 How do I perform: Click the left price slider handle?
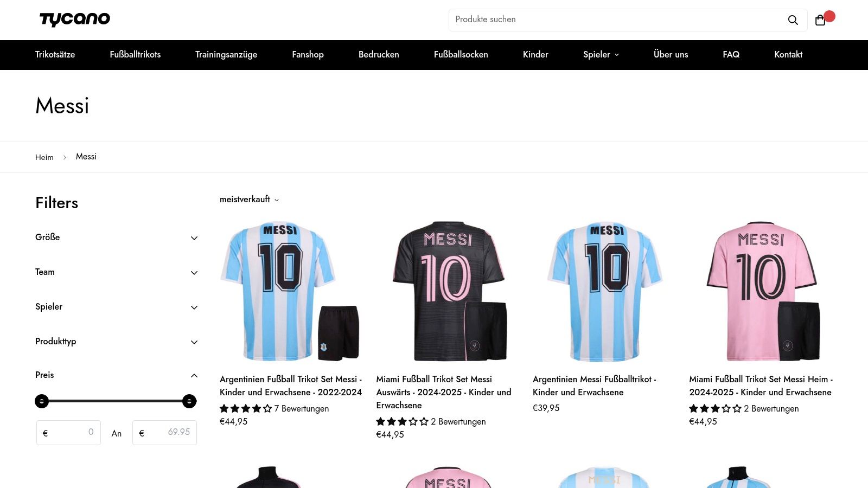(42, 401)
